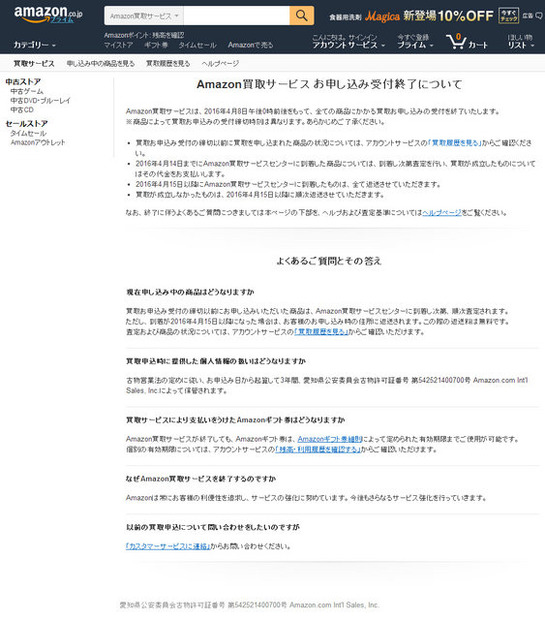Open マイストア in the top navigation

click(x=118, y=45)
